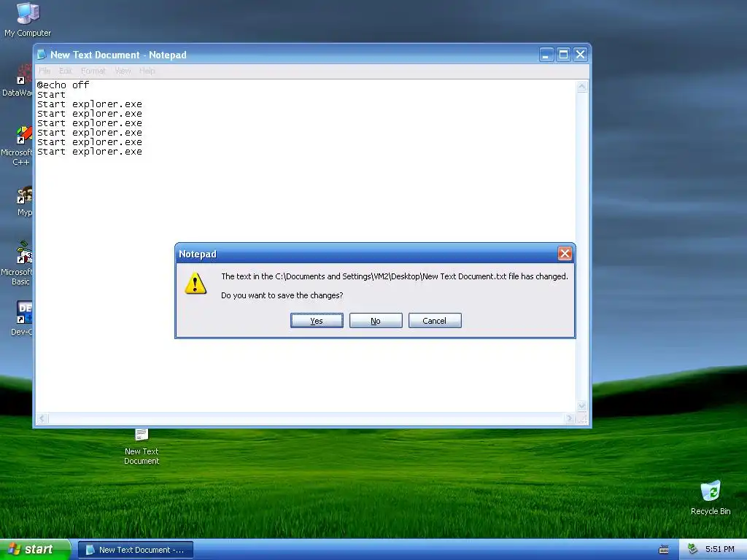This screenshot has height=560, width=747.
Task: Click the New Text Document taskbar button
Action: [135, 550]
